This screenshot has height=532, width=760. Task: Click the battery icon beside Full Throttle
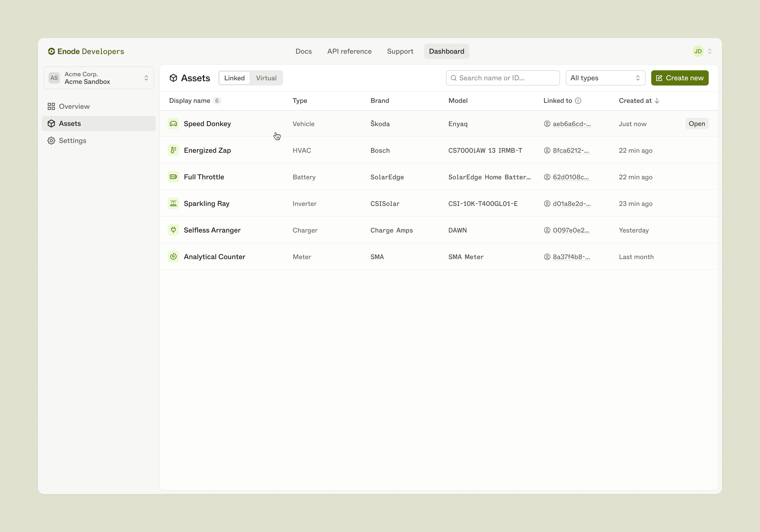[x=173, y=177]
